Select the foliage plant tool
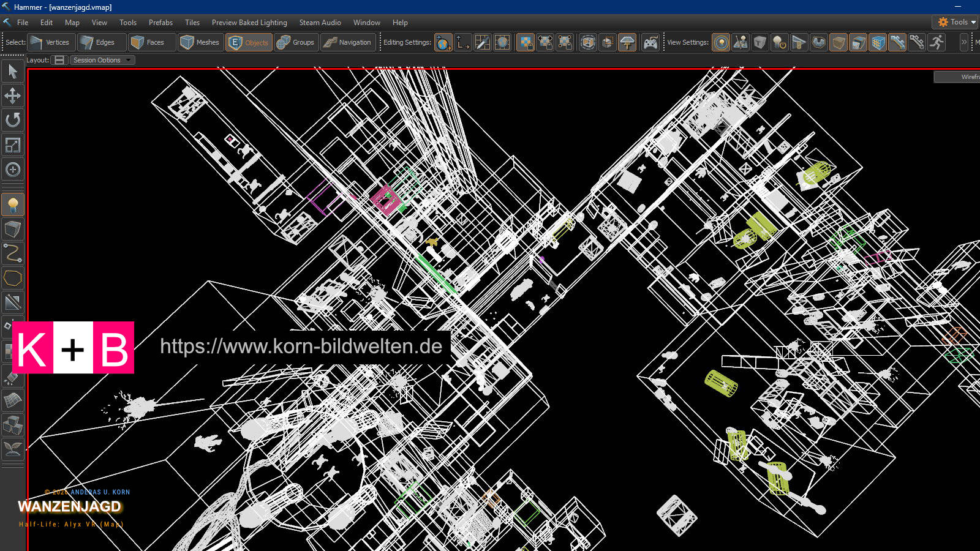Image resolution: width=980 pixels, height=551 pixels. pyautogui.click(x=12, y=450)
